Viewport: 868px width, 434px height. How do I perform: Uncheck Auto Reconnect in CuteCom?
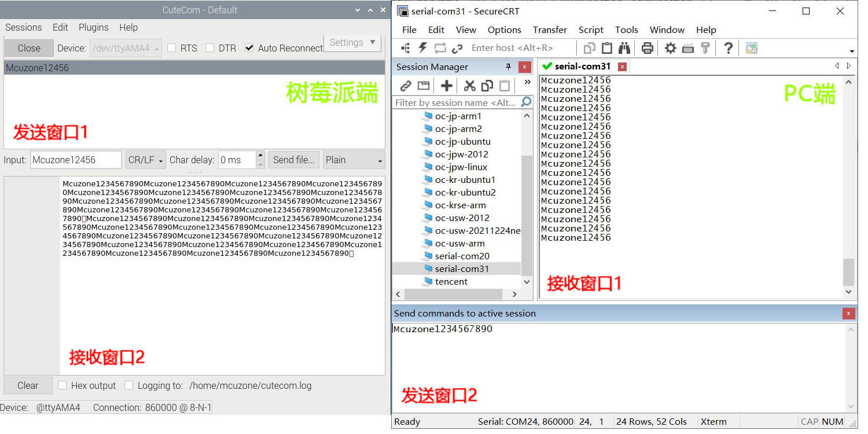point(249,48)
